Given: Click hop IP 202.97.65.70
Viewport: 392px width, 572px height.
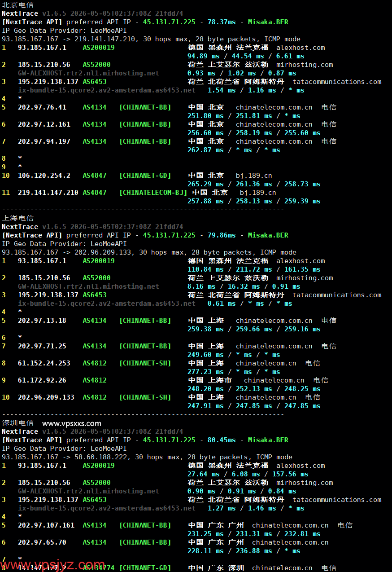Looking at the screenshot, I should pyautogui.click(x=42, y=542).
